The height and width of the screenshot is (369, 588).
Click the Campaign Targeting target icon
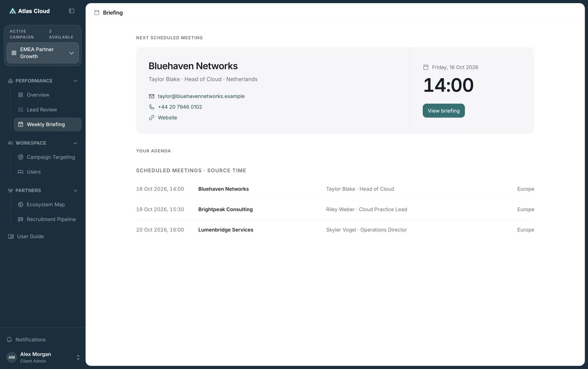tap(21, 157)
